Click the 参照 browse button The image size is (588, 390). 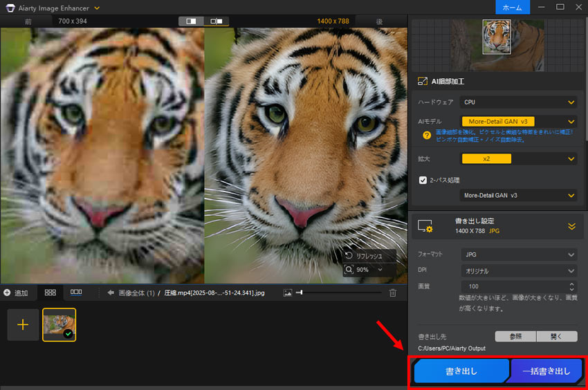(515, 336)
